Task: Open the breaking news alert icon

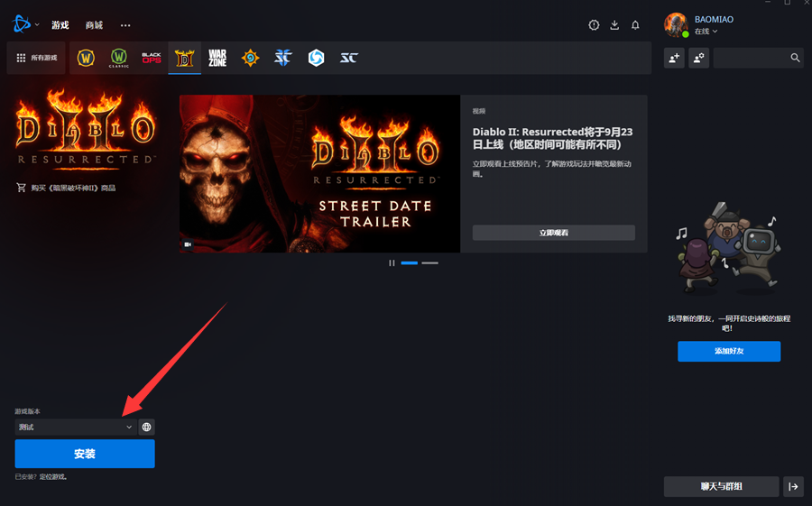Action: click(594, 25)
